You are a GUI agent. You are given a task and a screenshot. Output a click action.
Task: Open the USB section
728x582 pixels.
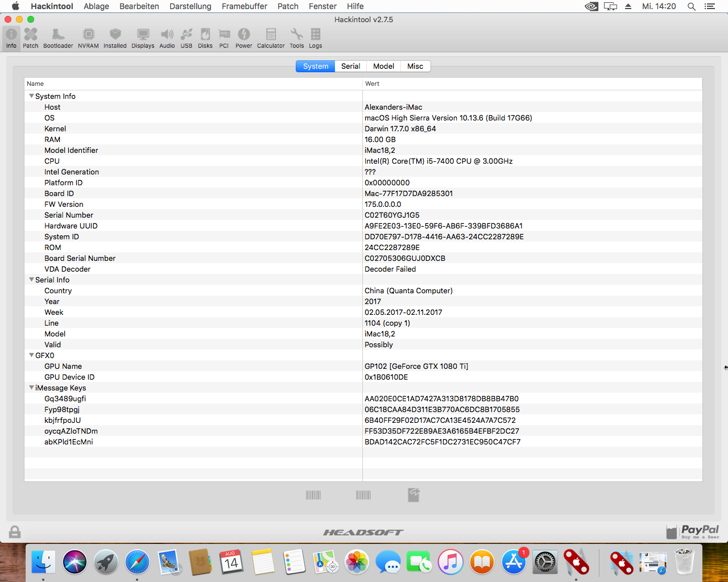point(187,38)
